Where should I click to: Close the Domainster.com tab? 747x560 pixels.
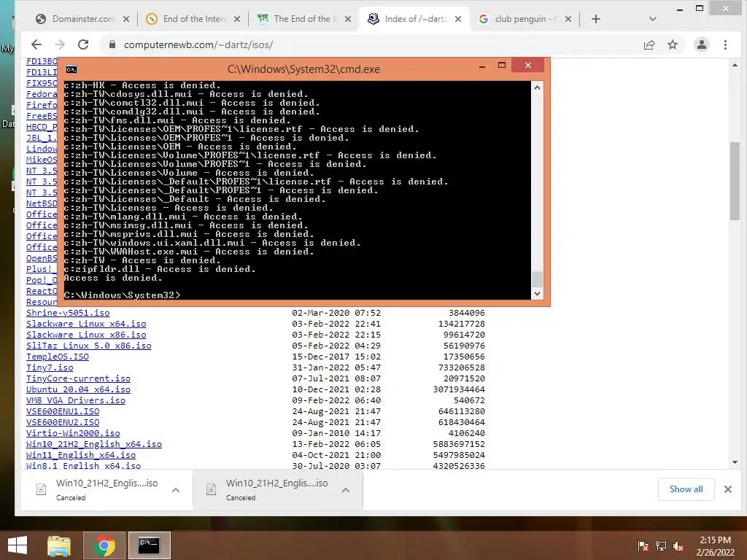pyautogui.click(x=125, y=19)
